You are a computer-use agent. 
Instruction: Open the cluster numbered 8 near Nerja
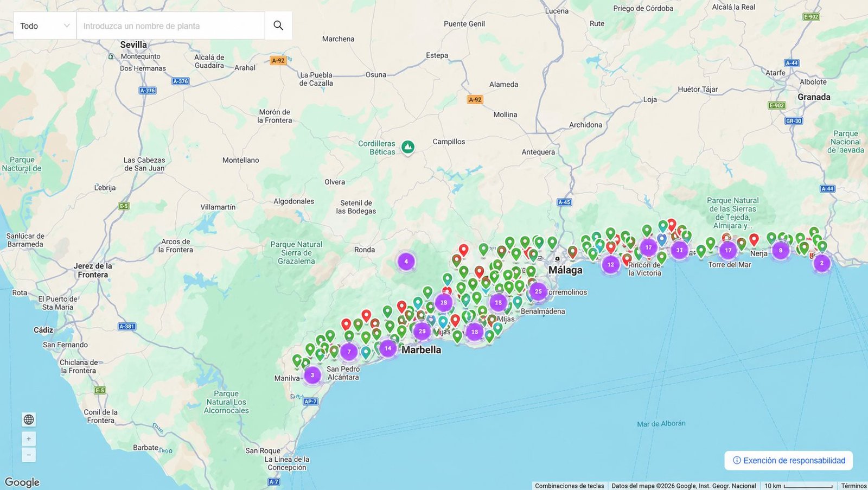(781, 250)
